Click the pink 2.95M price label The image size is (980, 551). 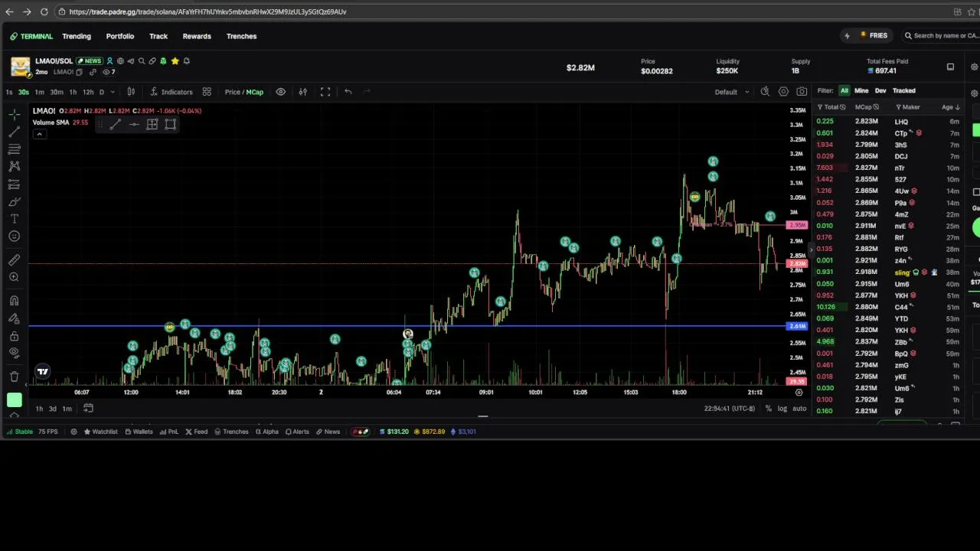[x=797, y=225]
